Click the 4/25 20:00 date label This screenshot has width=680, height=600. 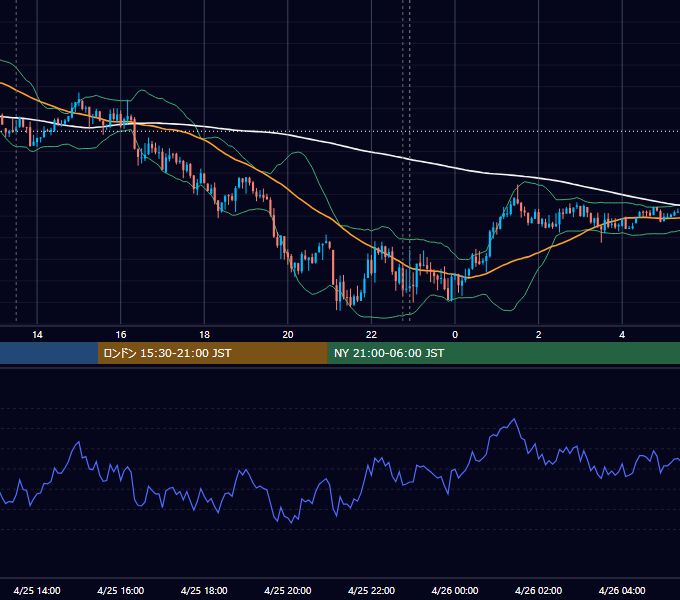pos(288,590)
